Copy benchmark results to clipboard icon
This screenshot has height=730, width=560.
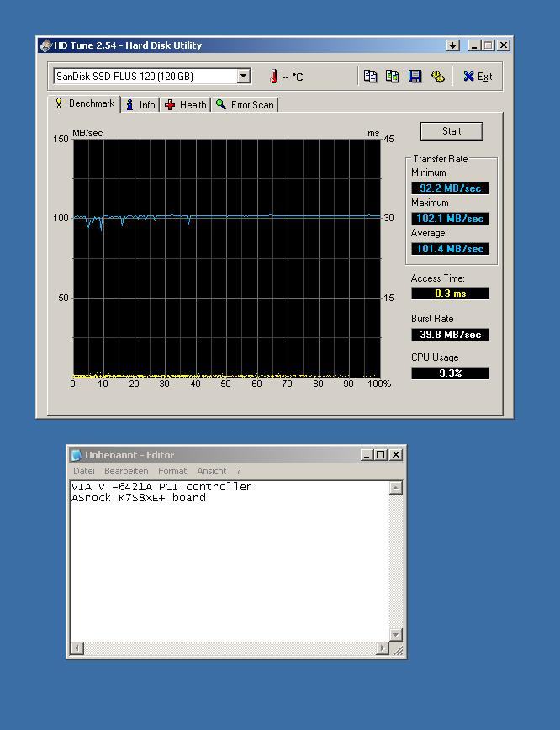(370, 76)
